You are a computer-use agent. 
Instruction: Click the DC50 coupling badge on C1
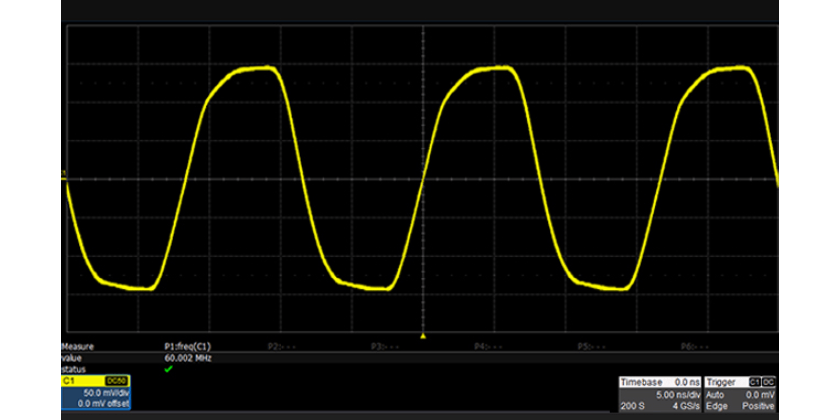tap(116, 381)
